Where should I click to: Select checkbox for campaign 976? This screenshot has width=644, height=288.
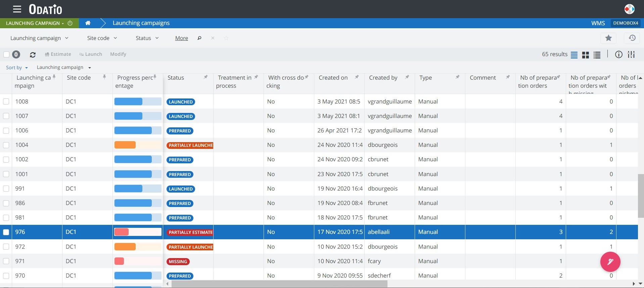click(x=6, y=232)
